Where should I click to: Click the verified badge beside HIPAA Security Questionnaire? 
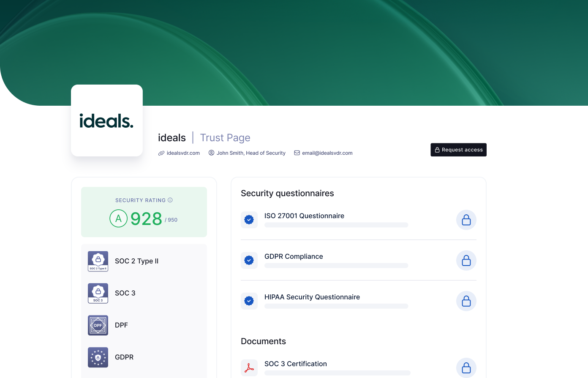(249, 301)
